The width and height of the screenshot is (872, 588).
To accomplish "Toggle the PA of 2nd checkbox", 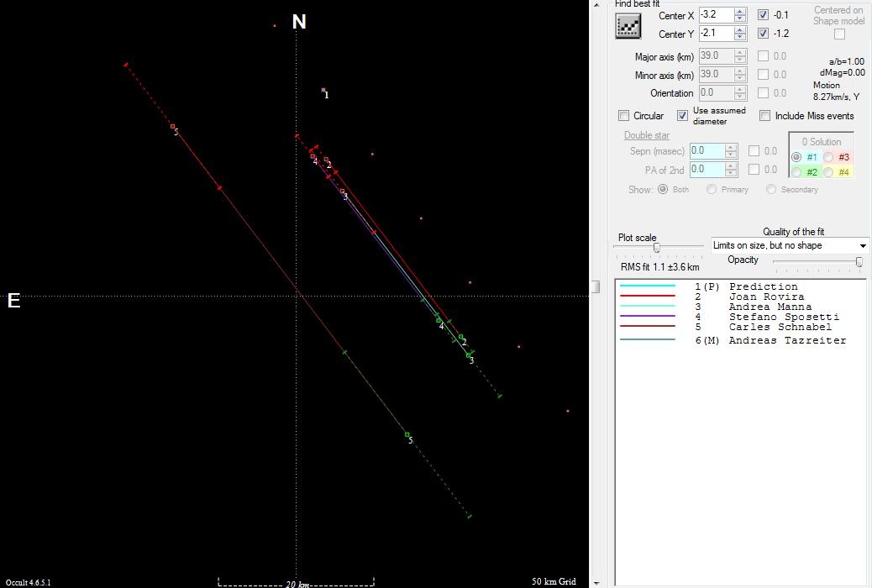I will click(754, 169).
